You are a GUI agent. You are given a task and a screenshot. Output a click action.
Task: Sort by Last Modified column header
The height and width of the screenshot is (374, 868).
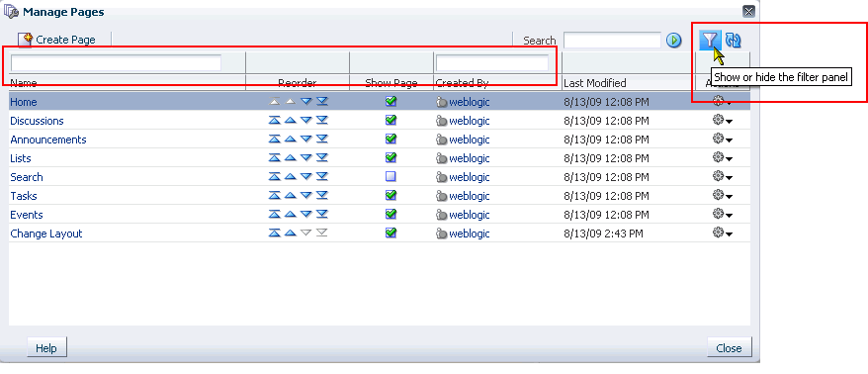(594, 83)
